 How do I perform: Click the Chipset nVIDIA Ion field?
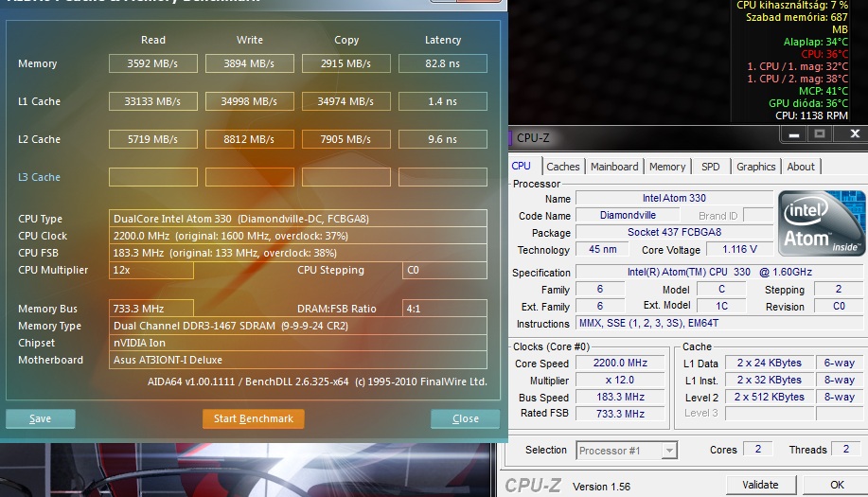(x=298, y=343)
